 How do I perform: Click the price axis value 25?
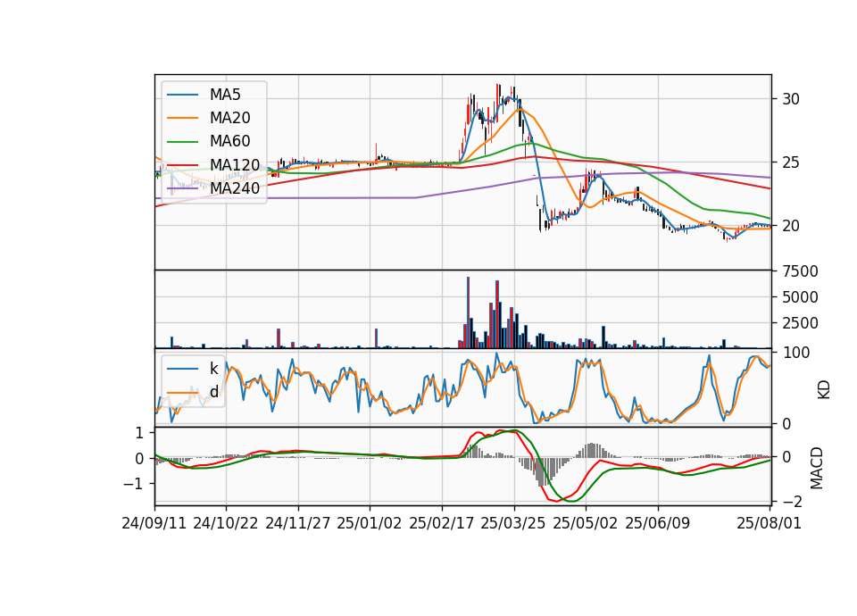pos(791,162)
